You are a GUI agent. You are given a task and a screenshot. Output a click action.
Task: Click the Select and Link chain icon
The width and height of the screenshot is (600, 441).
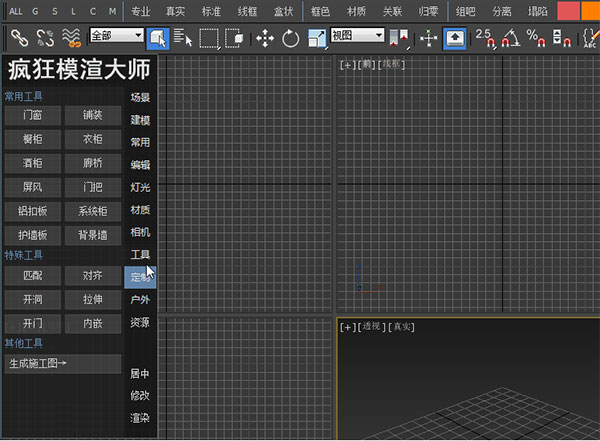pos(18,38)
